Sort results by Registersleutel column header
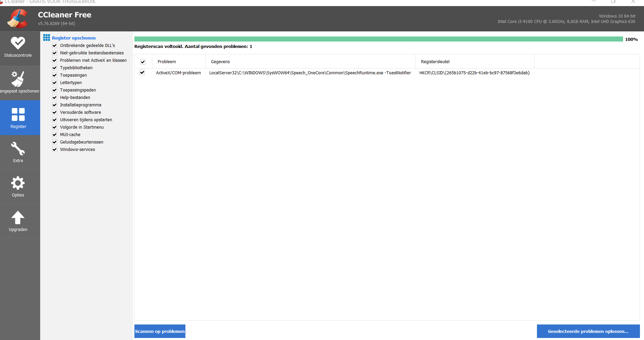 coord(475,61)
